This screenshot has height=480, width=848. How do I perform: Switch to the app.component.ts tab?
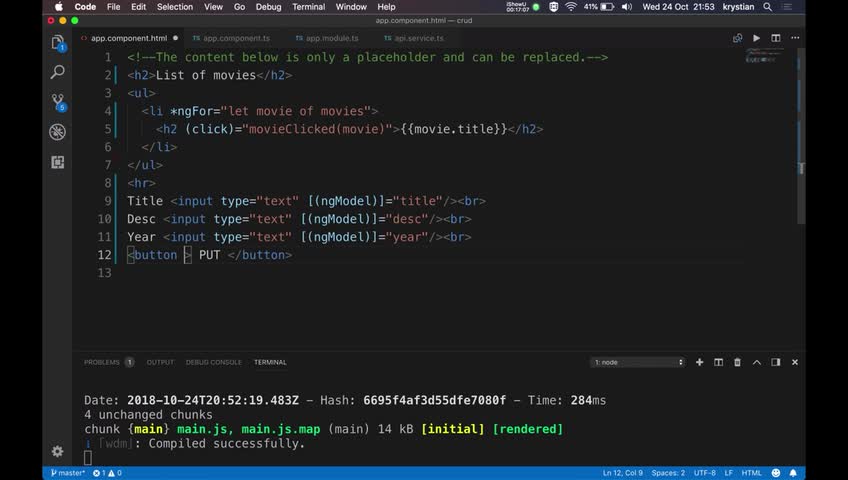coord(231,38)
